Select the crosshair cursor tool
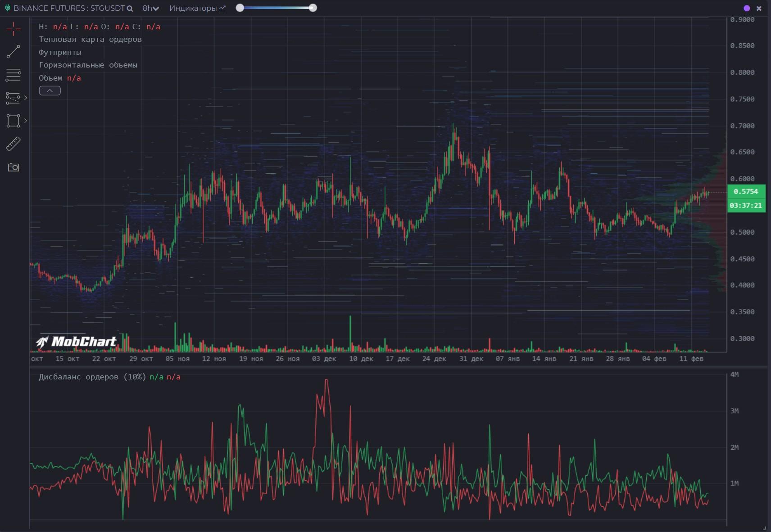The width and height of the screenshot is (771, 532). 14,29
